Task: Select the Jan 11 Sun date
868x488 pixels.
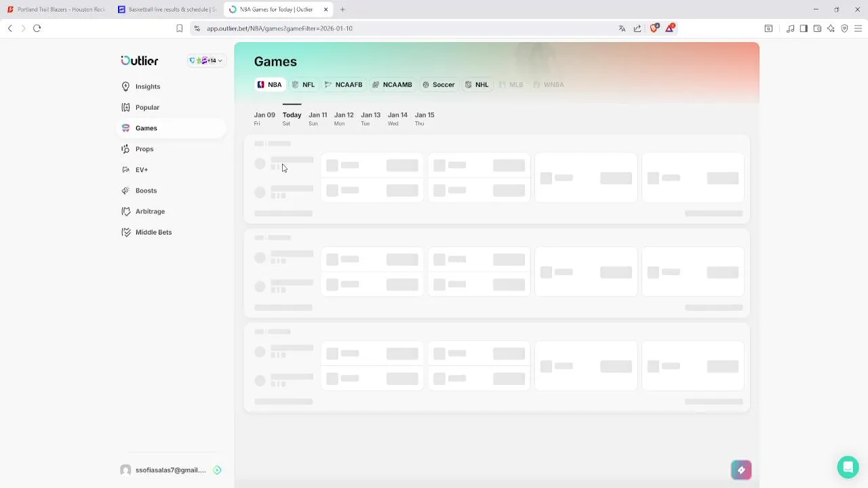Action: pos(317,119)
